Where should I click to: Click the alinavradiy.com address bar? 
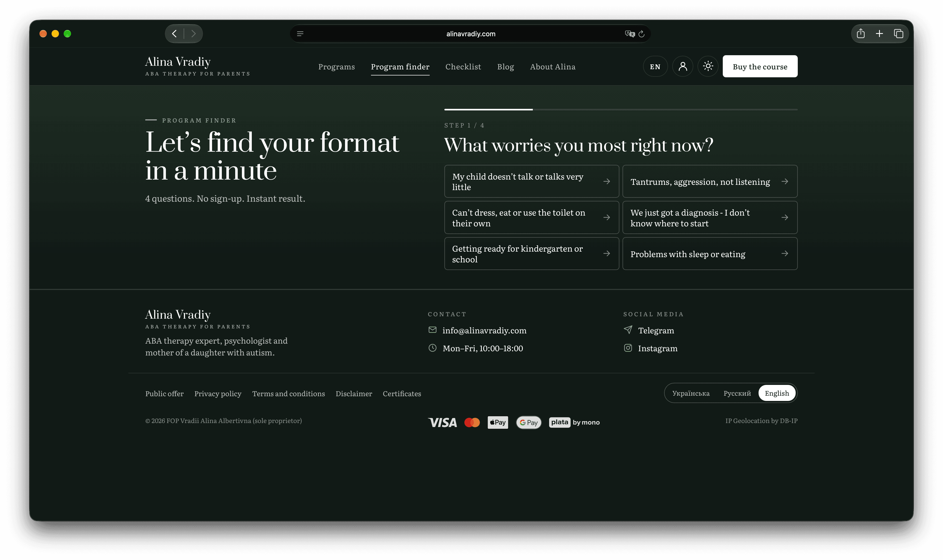[470, 34]
